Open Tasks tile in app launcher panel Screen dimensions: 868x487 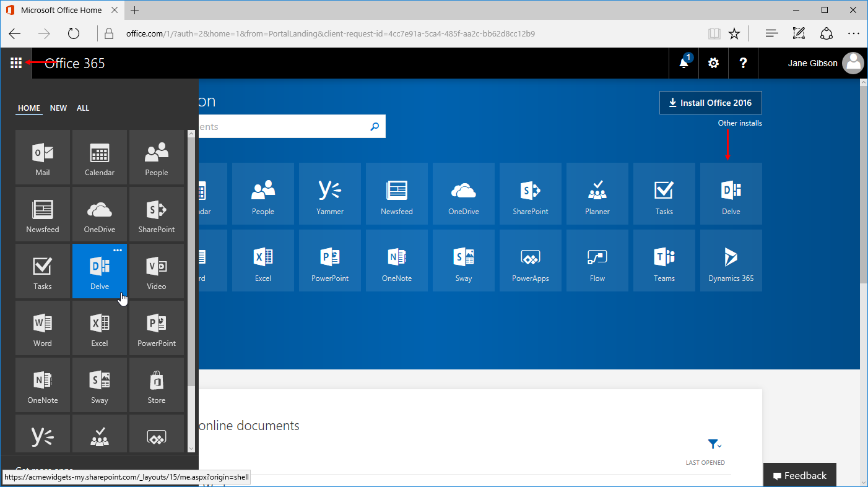tap(43, 271)
